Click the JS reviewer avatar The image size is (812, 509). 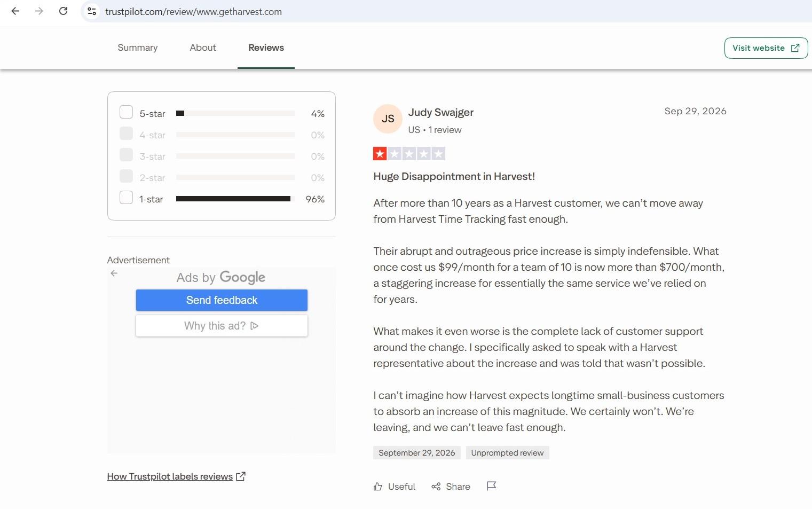click(388, 119)
